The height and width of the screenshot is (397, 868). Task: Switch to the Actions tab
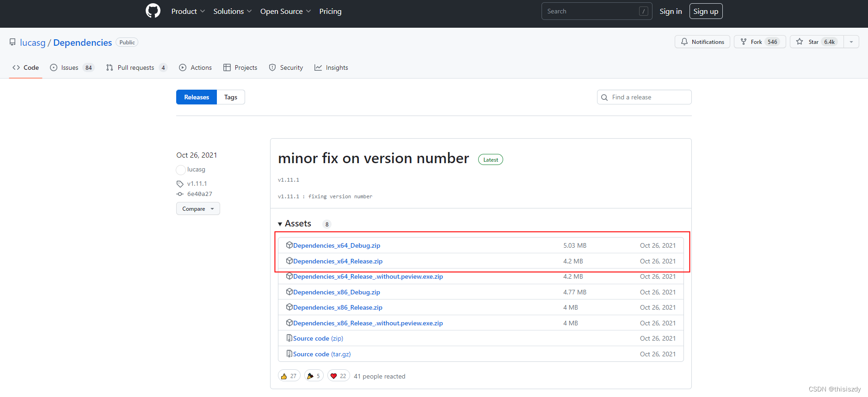click(x=195, y=67)
